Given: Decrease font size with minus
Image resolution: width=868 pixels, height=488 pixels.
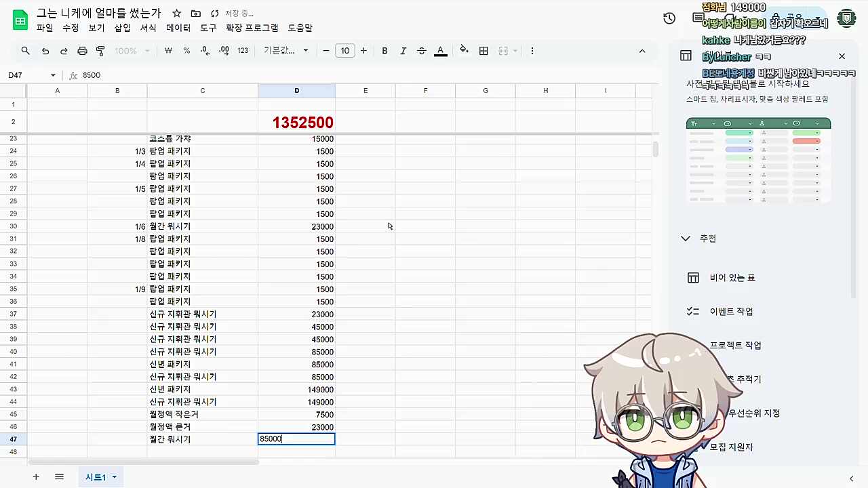Looking at the screenshot, I should (x=326, y=51).
